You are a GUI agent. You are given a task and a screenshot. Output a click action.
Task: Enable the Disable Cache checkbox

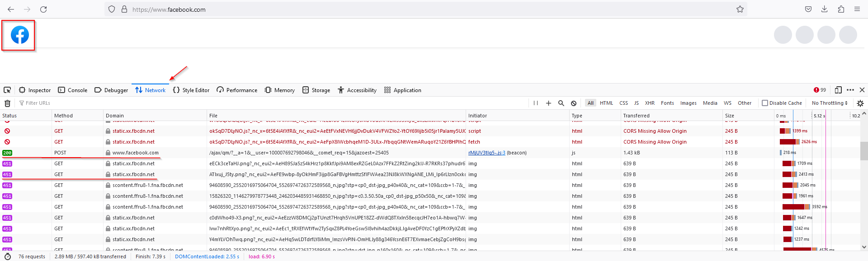[x=765, y=103]
